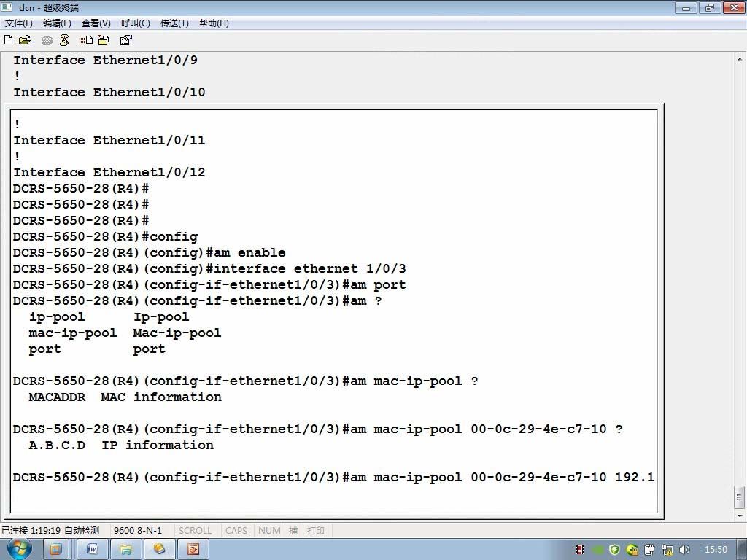
Task: Click the Receive file toolbar icon
Action: (x=104, y=41)
